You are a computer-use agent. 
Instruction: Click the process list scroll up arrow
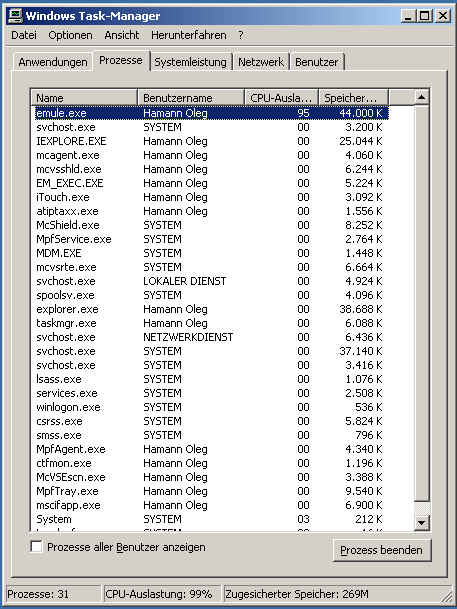pyautogui.click(x=422, y=97)
